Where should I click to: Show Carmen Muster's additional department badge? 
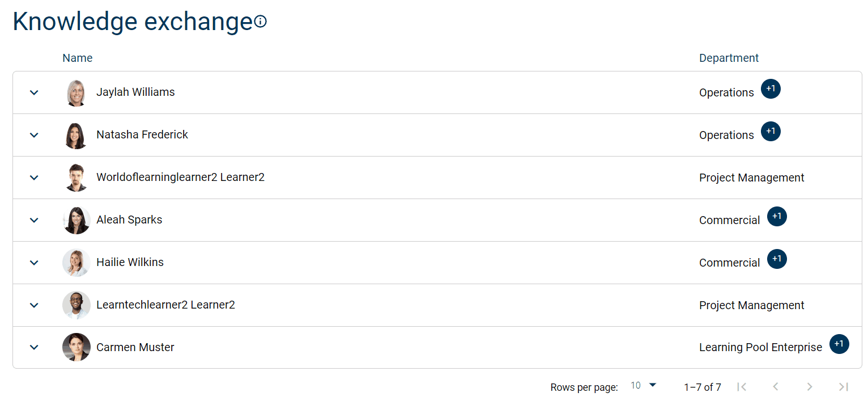click(839, 344)
